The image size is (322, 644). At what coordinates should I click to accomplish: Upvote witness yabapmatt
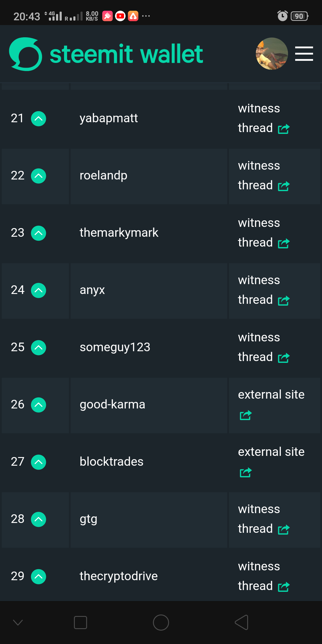38,119
